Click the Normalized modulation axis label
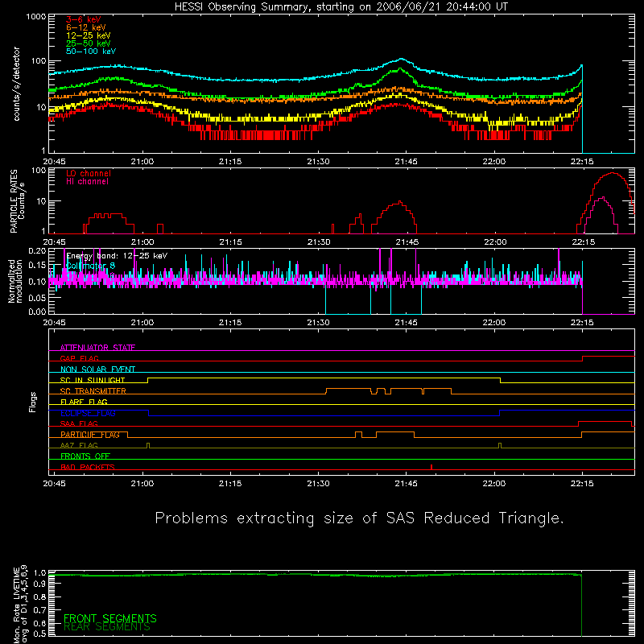 [x=15, y=281]
